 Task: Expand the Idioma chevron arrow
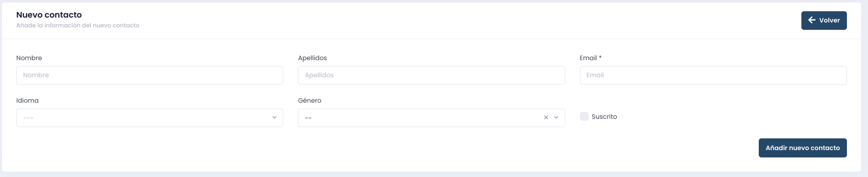tap(274, 118)
